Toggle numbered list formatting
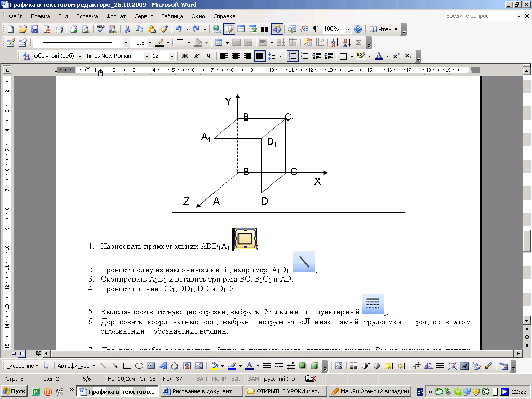 coord(292,56)
